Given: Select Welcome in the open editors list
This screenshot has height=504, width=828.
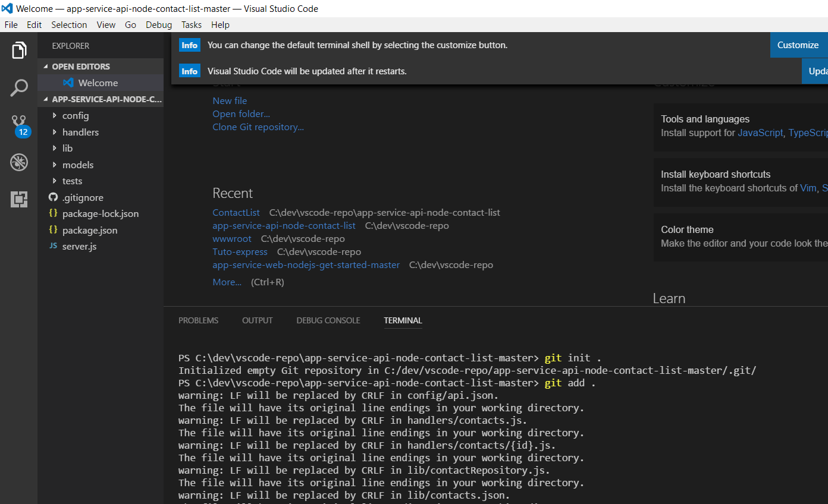Looking at the screenshot, I should pyautogui.click(x=101, y=83).
